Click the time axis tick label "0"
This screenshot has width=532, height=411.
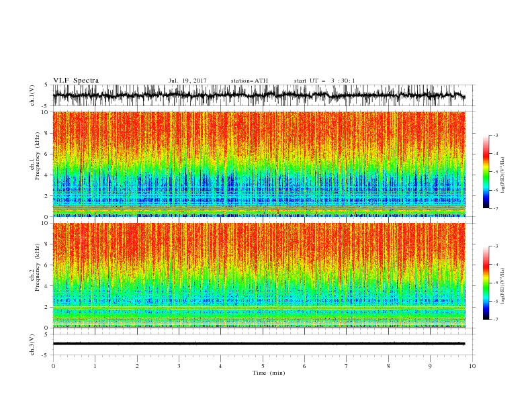click(x=53, y=366)
